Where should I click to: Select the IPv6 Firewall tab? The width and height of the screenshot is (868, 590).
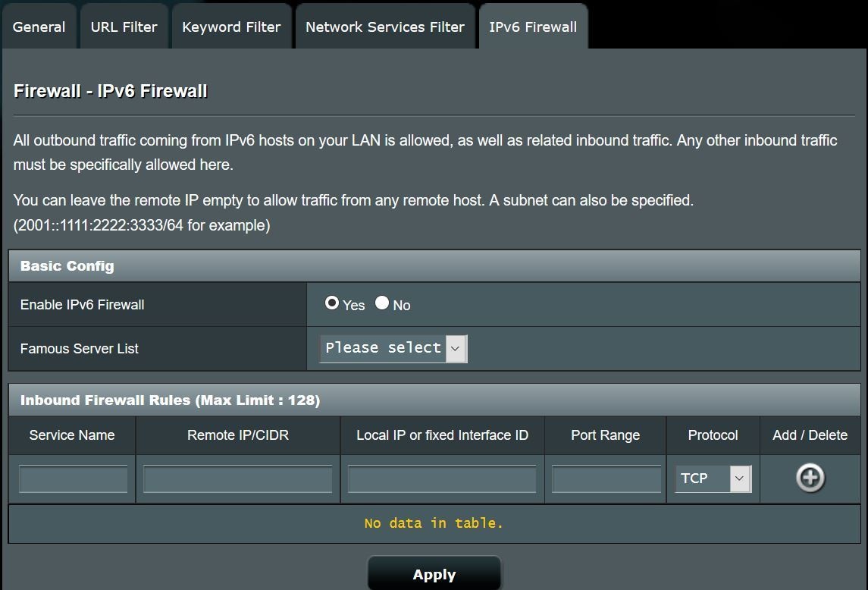pos(533,26)
